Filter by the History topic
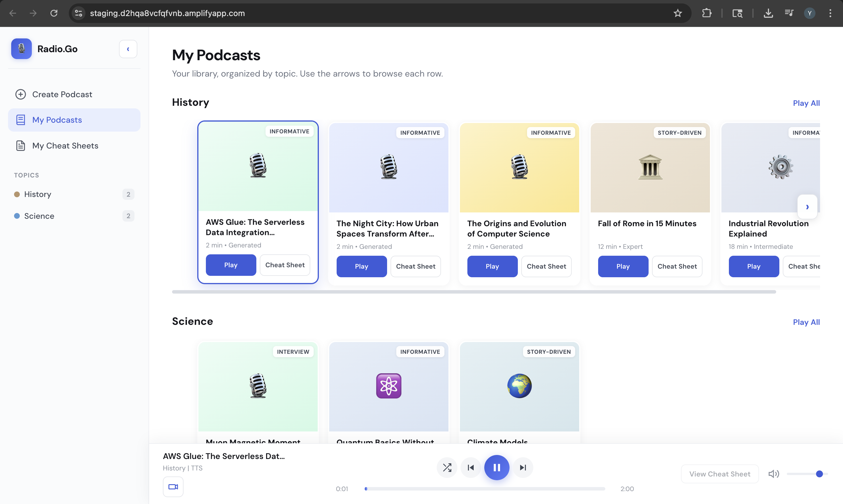The image size is (843, 504). [38, 194]
